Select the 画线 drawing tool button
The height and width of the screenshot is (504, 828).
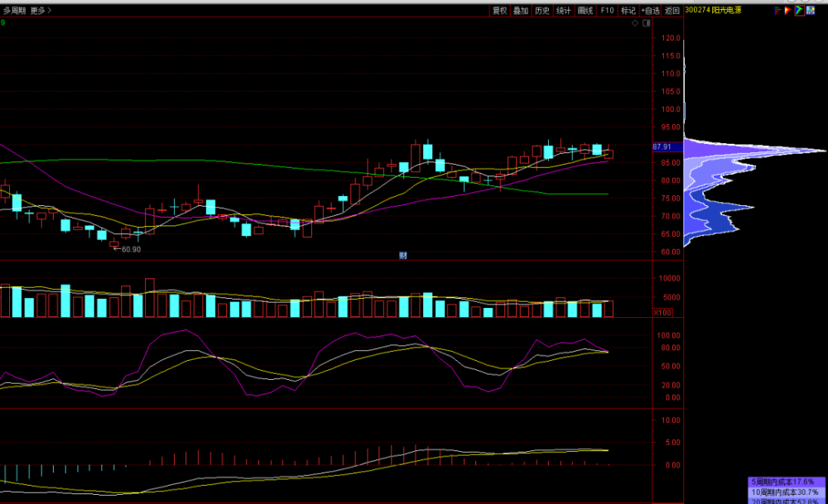tap(585, 11)
